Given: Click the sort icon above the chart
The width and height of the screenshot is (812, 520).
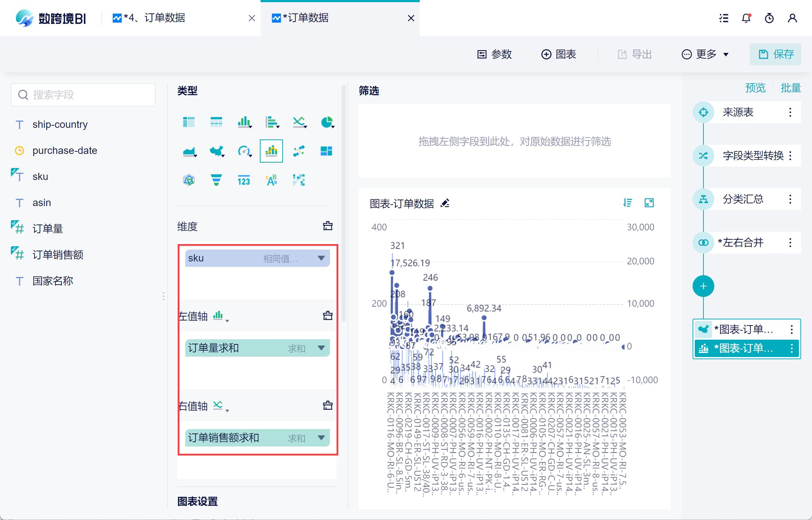Looking at the screenshot, I should point(627,203).
